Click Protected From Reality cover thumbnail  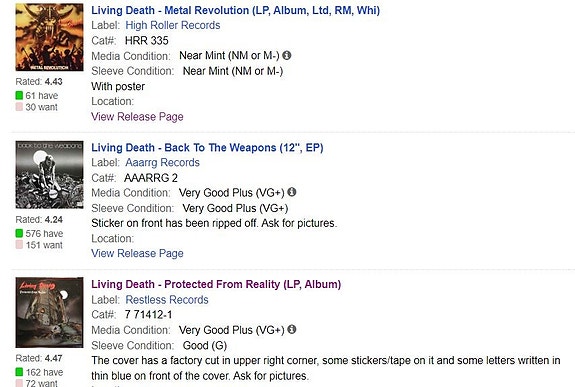tap(50, 313)
